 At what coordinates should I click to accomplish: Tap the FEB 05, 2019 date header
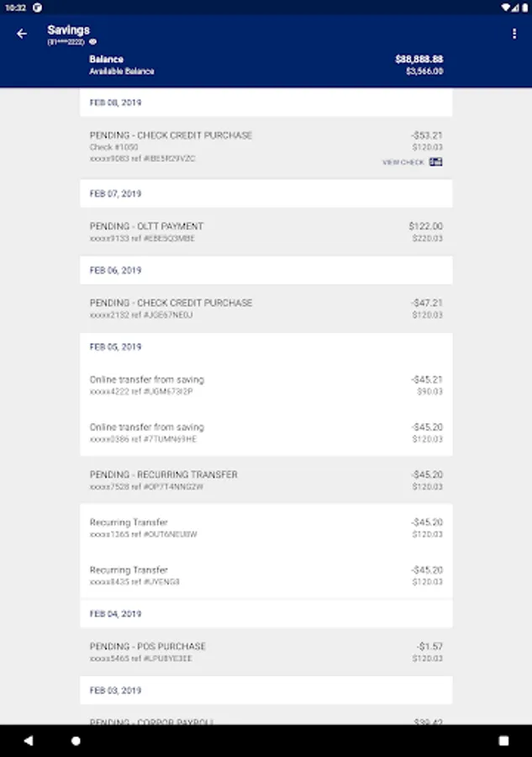[x=116, y=347]
